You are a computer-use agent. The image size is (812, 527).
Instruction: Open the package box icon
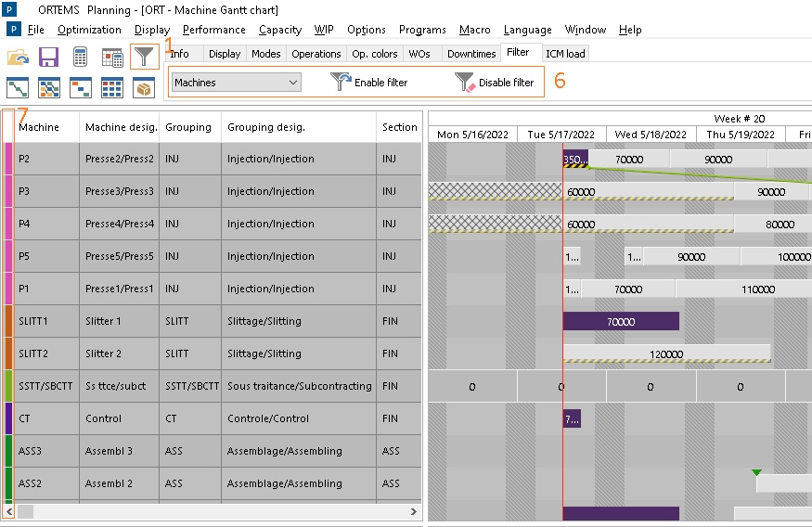click(x=144, y=88)
